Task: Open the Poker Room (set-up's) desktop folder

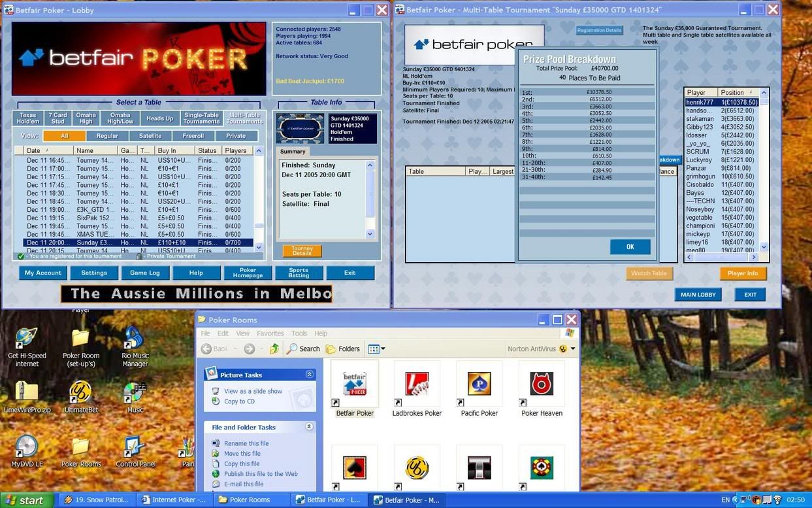Action: 81,347
